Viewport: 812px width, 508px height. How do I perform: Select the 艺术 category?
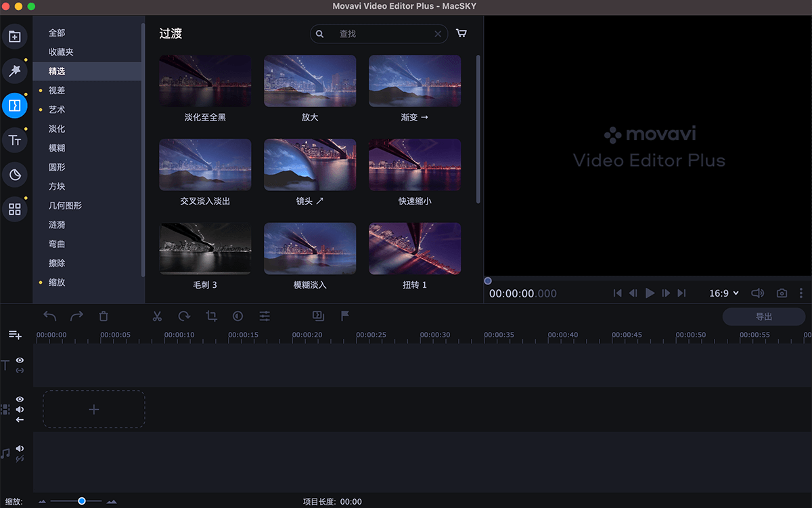coord(57,109)
